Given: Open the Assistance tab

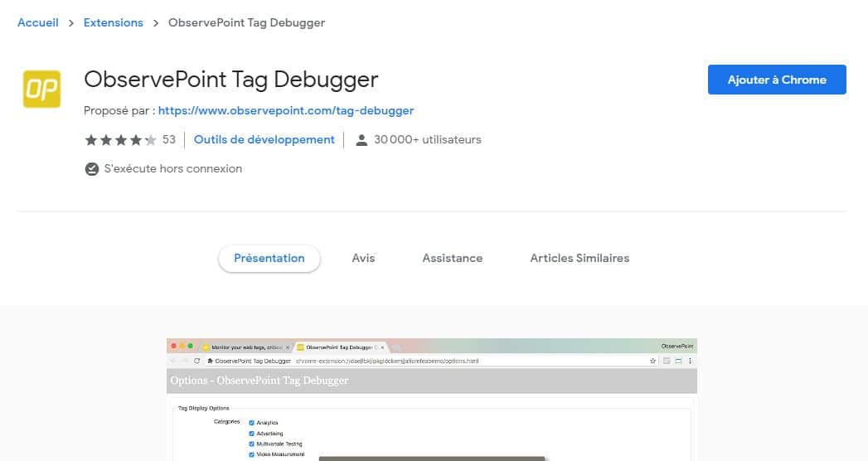Looking at the screenshot, I should pos(453,258).
